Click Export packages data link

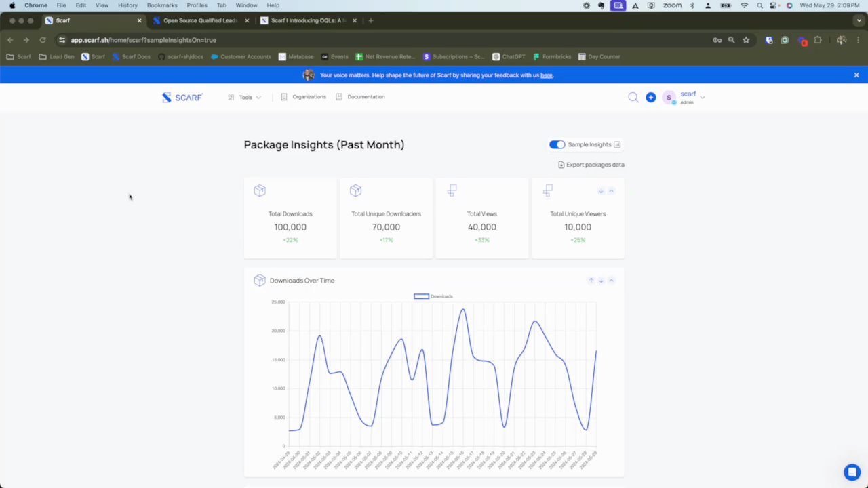[x=591, y=165]
